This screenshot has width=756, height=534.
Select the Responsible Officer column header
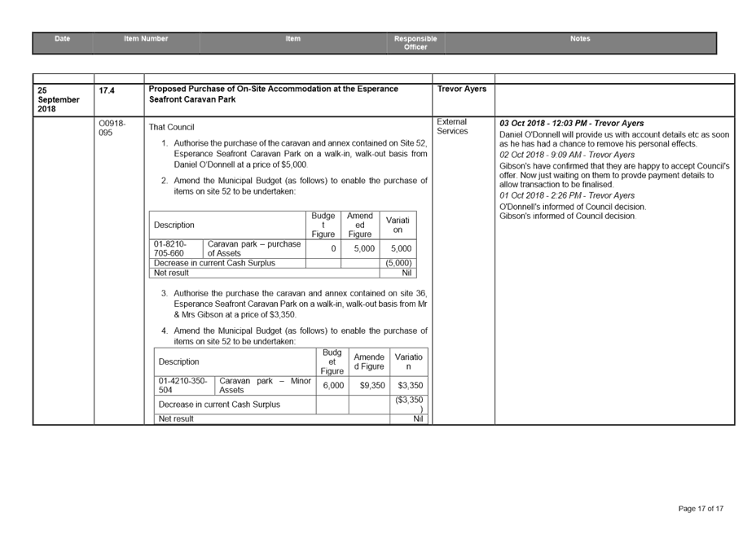(x=415, y=41)
